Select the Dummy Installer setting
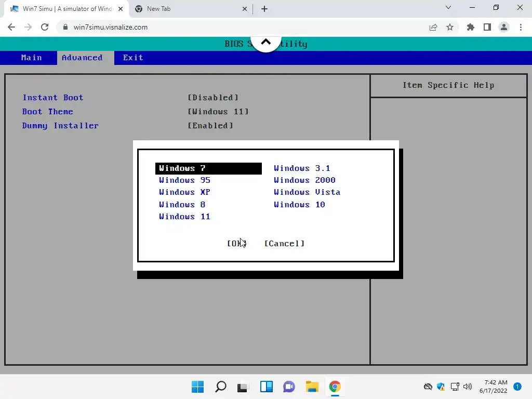The height and width of the screenshot is (399, 532). 60,126
